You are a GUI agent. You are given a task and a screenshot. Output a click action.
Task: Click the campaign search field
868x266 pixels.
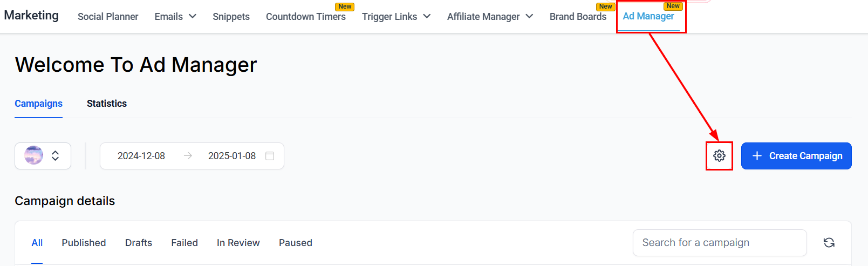point(719,243)
